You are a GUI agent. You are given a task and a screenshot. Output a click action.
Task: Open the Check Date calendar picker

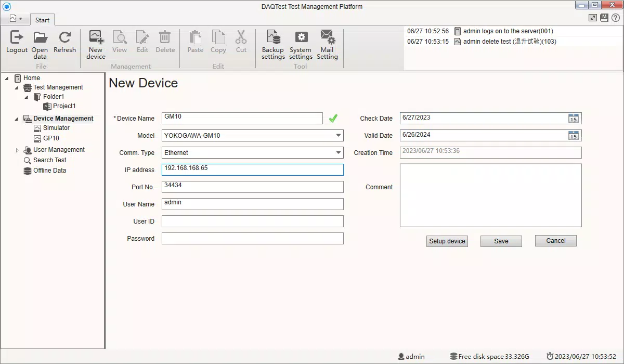tap(573, 119)
